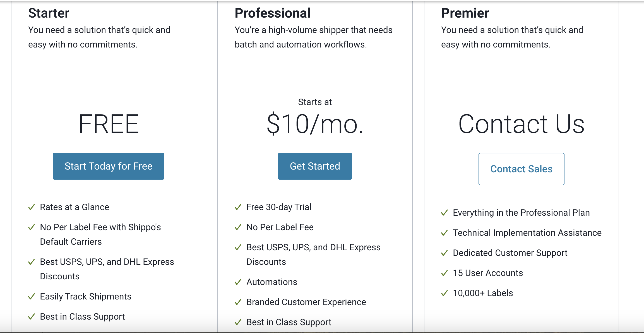644x333 pixels.
Task: Click the Get Started button
Action: (315, 166)
